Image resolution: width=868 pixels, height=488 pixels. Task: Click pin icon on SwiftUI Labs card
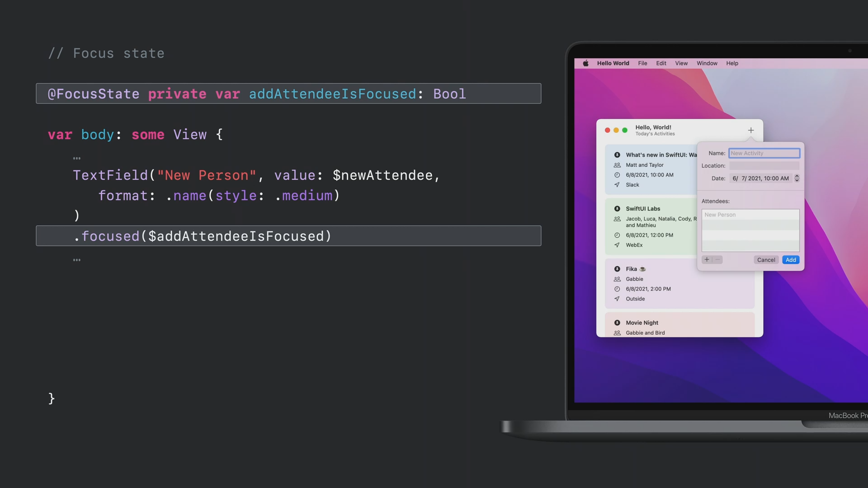(617, 209)
